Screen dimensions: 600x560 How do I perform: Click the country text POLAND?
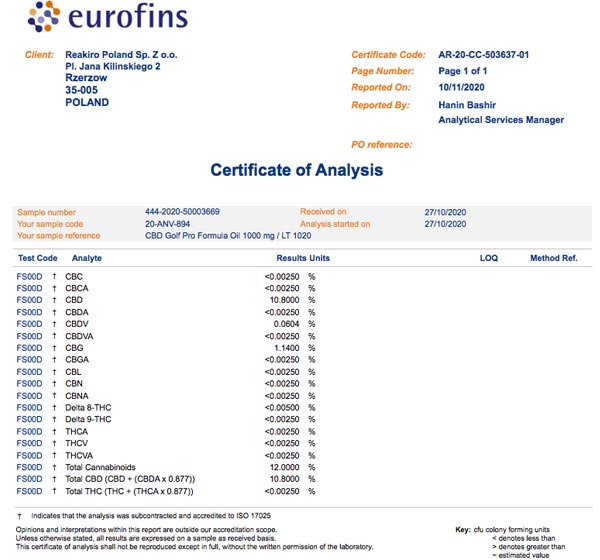[x=87, y=103]
